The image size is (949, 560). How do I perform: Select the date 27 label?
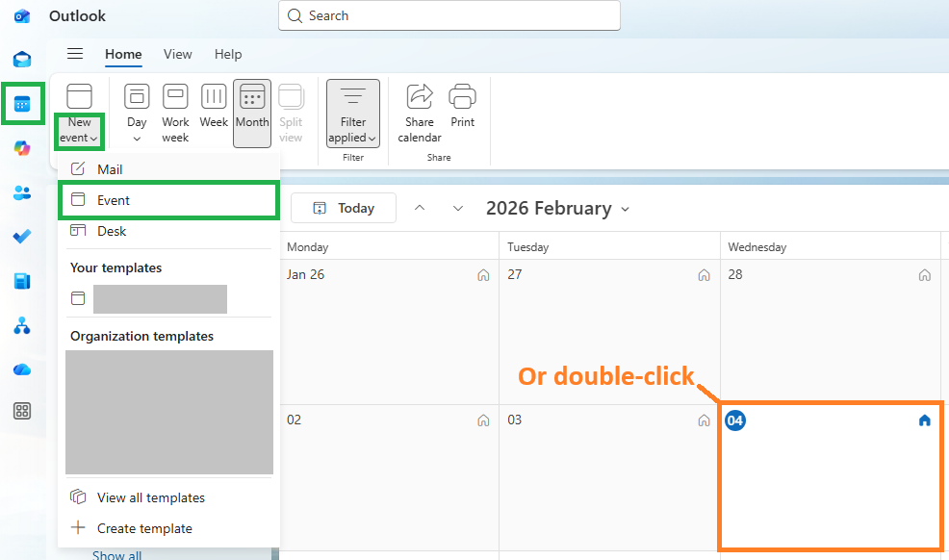point(515,274)
